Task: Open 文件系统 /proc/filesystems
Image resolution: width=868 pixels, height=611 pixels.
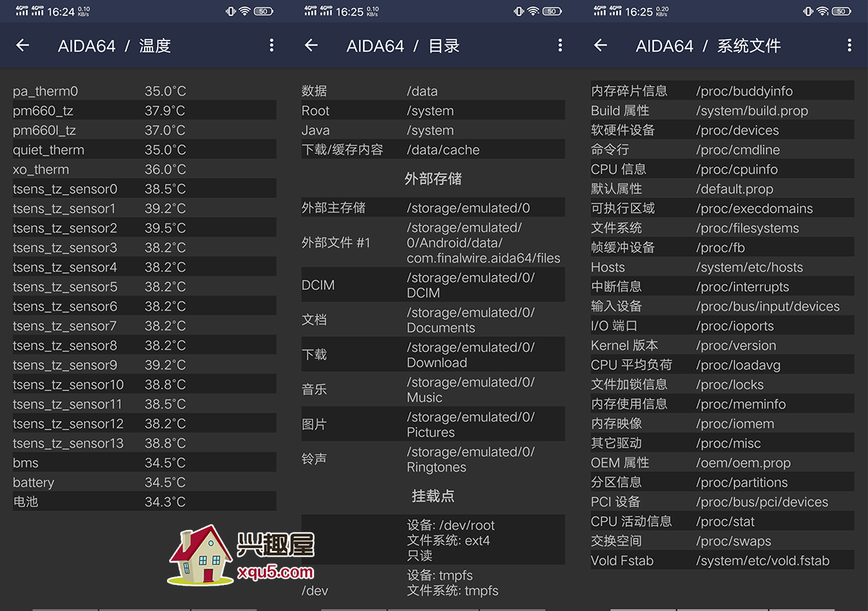Action: point(723,228)
